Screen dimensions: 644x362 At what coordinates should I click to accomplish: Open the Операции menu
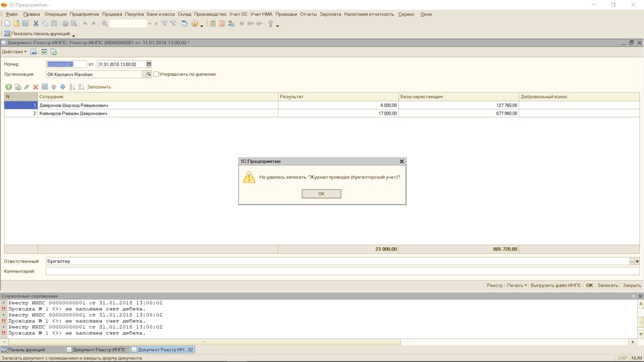pyautogui.click(x=55, y=14)
